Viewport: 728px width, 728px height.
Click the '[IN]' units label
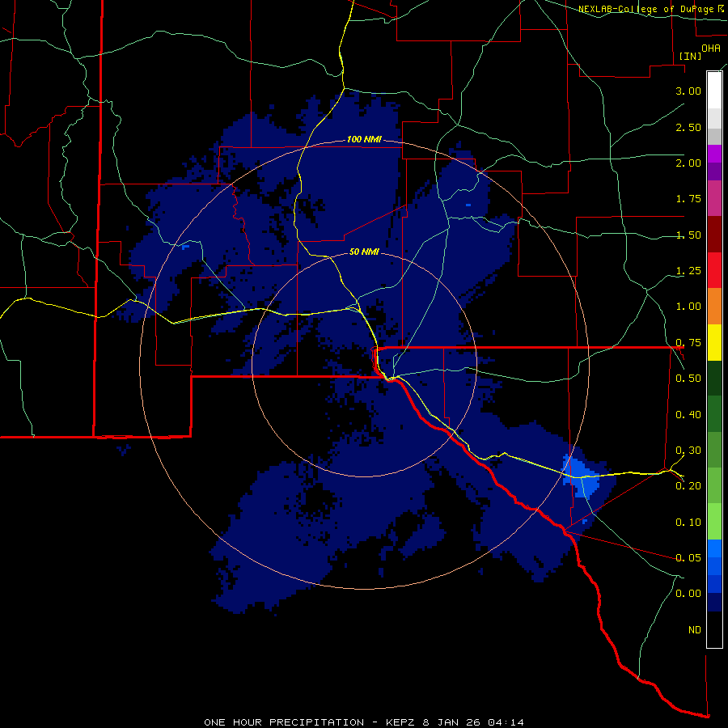[690, 56]
